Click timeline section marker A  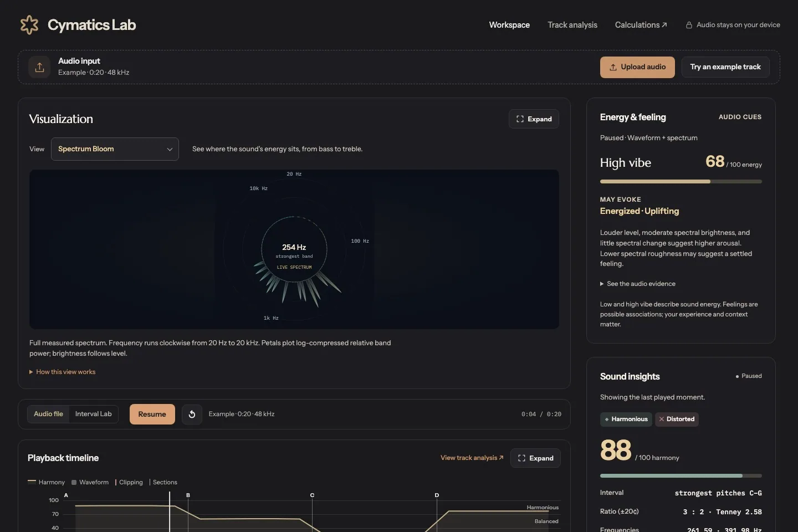(x=66, y=495)
